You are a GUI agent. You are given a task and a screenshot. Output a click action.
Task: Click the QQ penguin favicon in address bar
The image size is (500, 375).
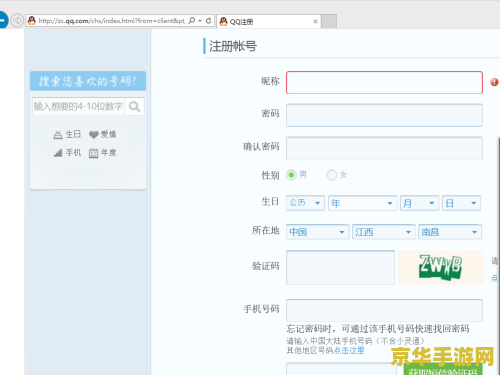coord(32,21)
